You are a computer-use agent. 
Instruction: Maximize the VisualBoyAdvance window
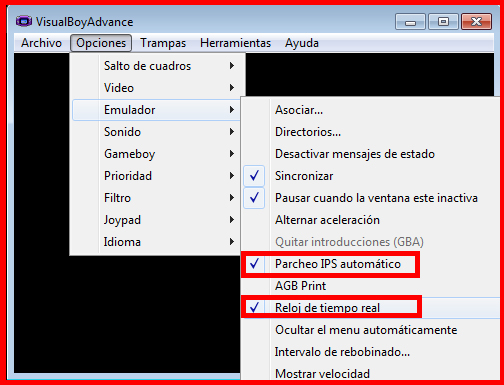tap(443, 22)
